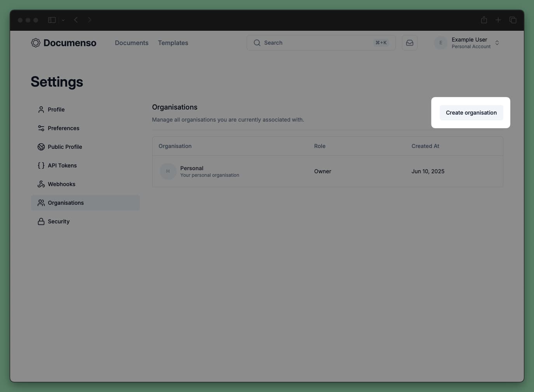Viewport: 534px width, 392px height.
Task: Click the Documenso logo icon
Action: pyautogui.click(x=35, y=43)
